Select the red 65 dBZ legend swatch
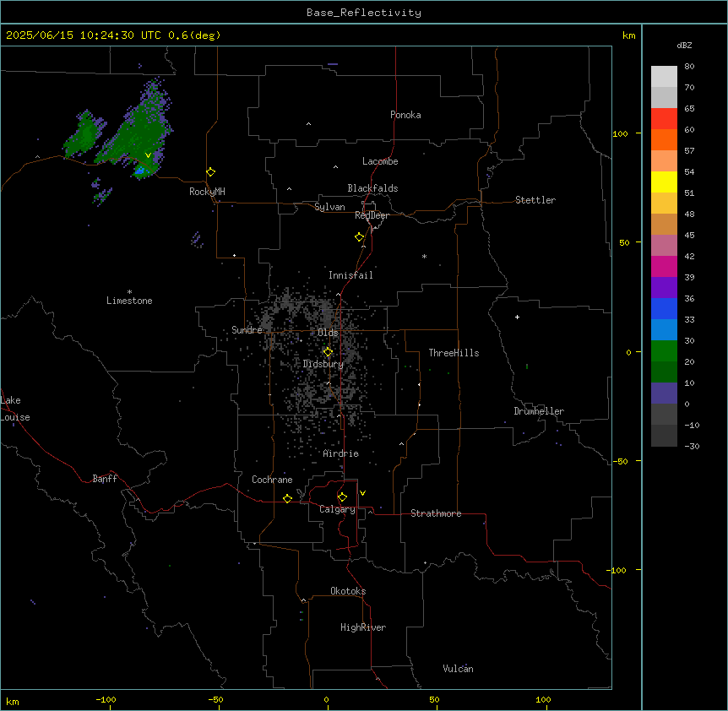 click(664, 118)
